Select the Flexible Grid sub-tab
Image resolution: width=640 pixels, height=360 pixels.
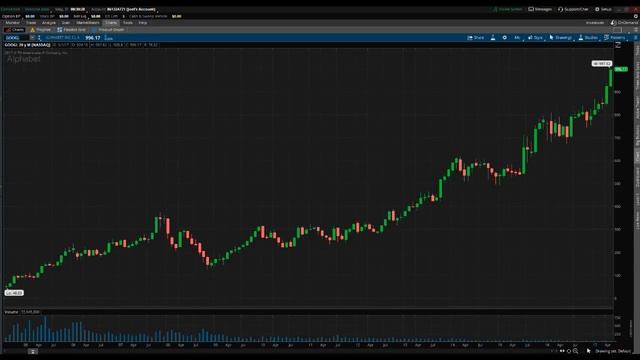tap(71, 30)
